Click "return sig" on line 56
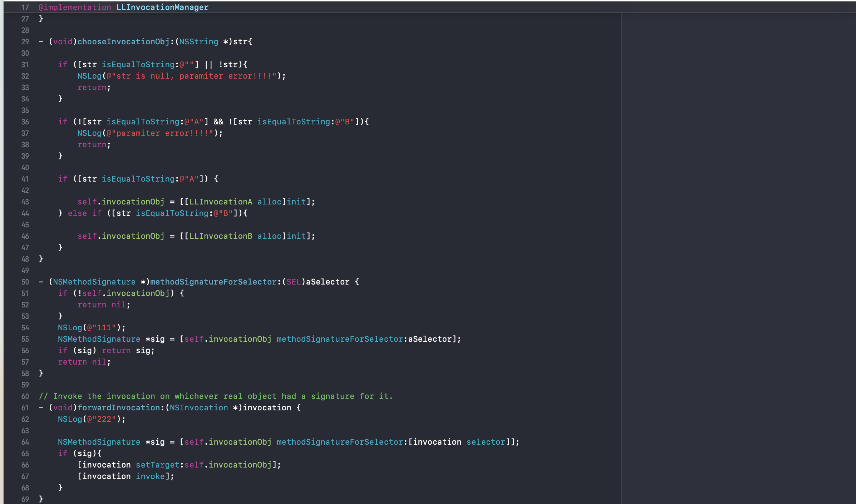 128,350
